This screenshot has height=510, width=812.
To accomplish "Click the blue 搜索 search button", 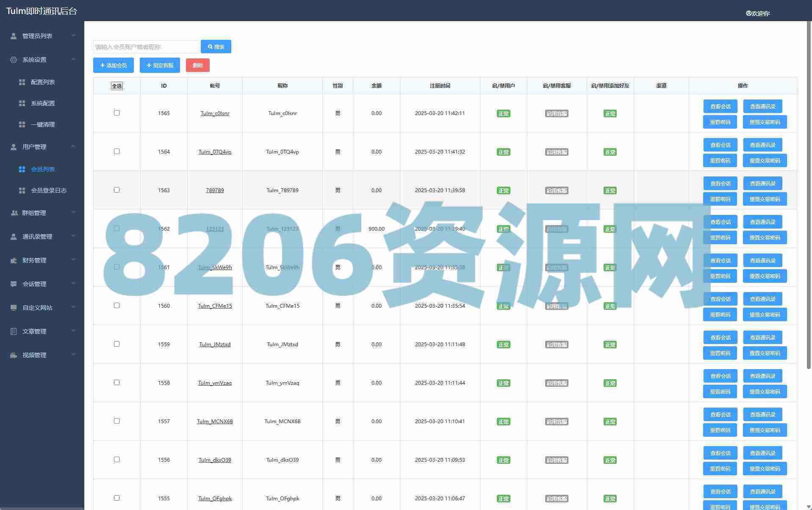I will (x=216, y=47).
